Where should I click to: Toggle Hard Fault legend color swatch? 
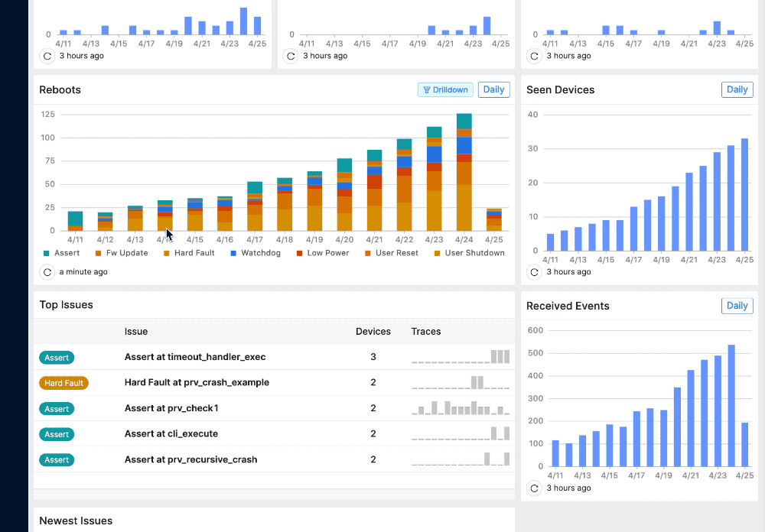click(x=166, y=253)
